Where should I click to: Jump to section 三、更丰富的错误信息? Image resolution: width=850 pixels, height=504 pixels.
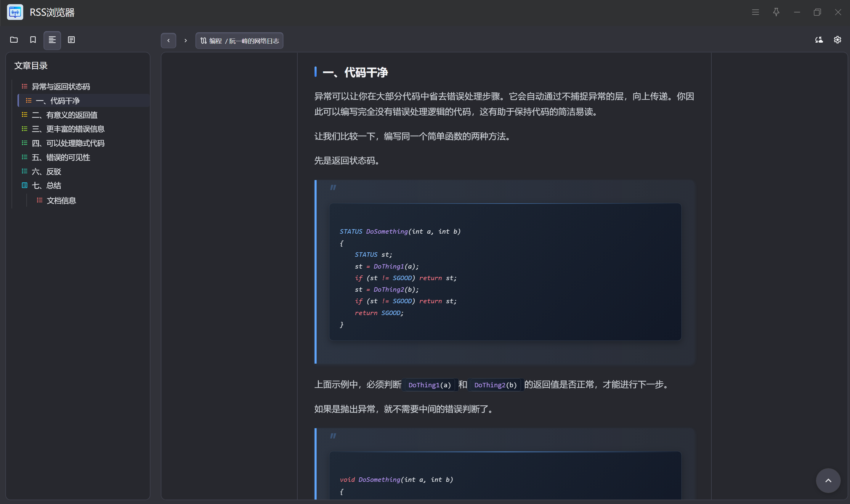click(x=68, y=129)
